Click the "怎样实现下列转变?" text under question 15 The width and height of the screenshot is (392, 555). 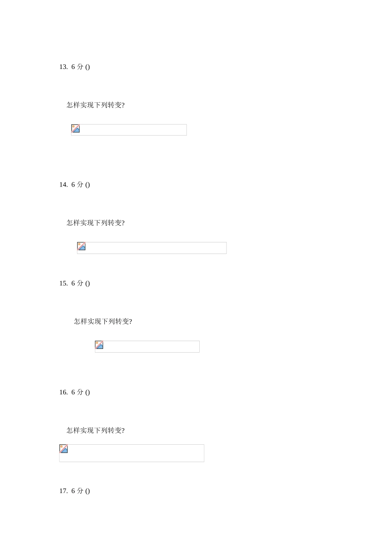tap(103, 321)
